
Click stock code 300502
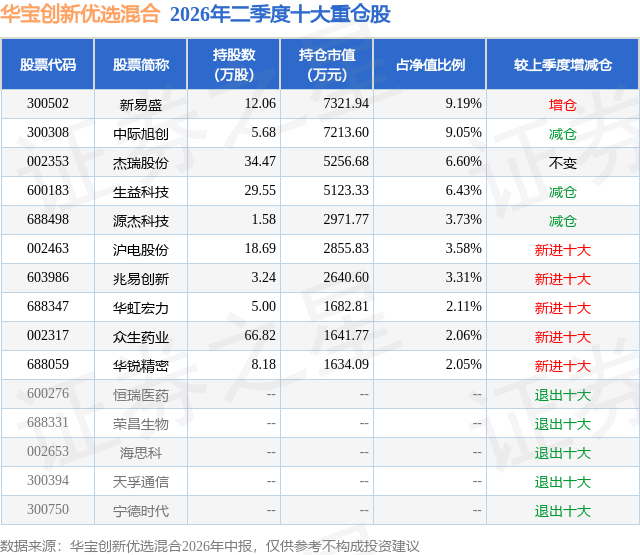(x=48, y=104)
